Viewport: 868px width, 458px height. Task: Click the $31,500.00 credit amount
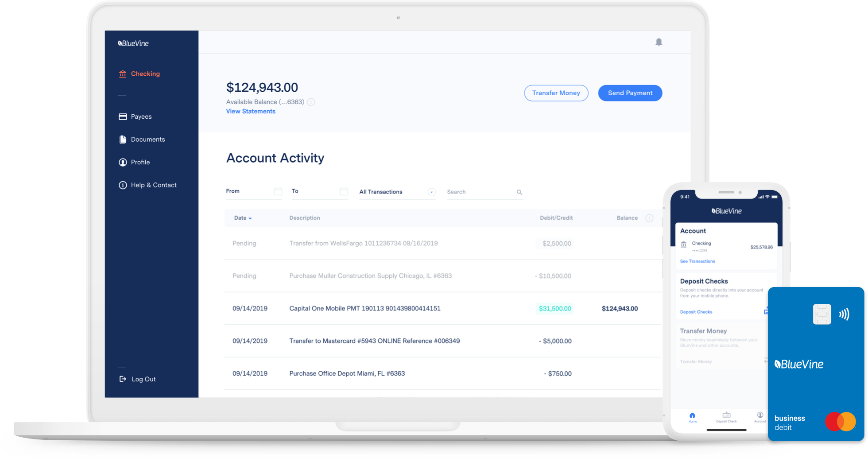click(x=555, y=309)
